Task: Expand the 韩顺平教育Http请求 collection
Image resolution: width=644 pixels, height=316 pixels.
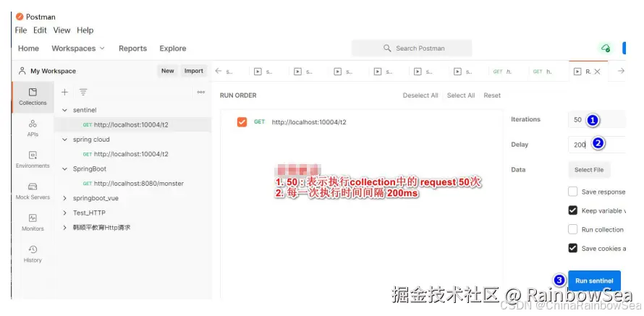Action: coord(64,227)
